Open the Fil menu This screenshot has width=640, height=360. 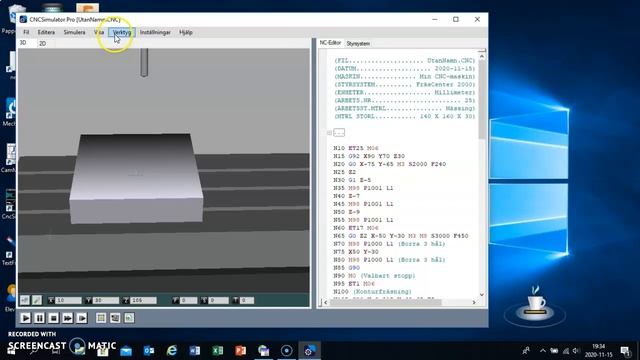coord(26,32)
